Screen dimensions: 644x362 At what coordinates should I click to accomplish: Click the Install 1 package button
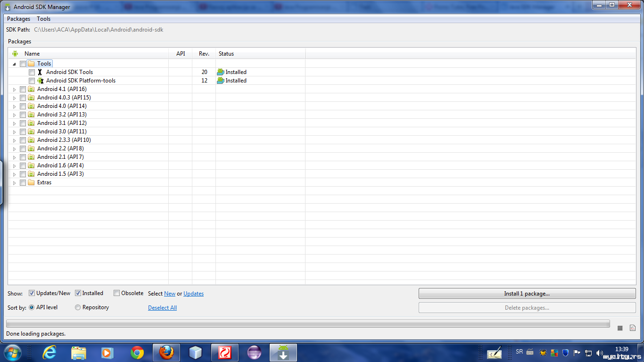click(527, 293)
